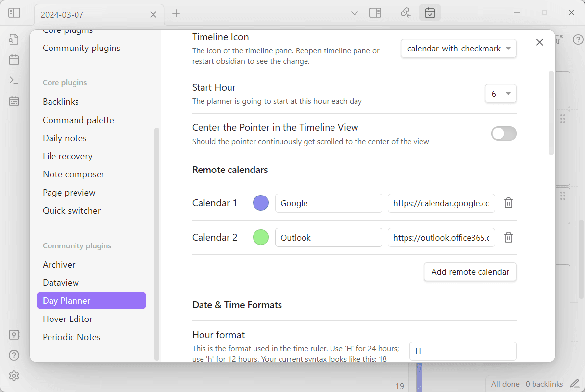Open the Timeline Icon dropdown
This screenshot has width=585, height=392.
(458, 48)
